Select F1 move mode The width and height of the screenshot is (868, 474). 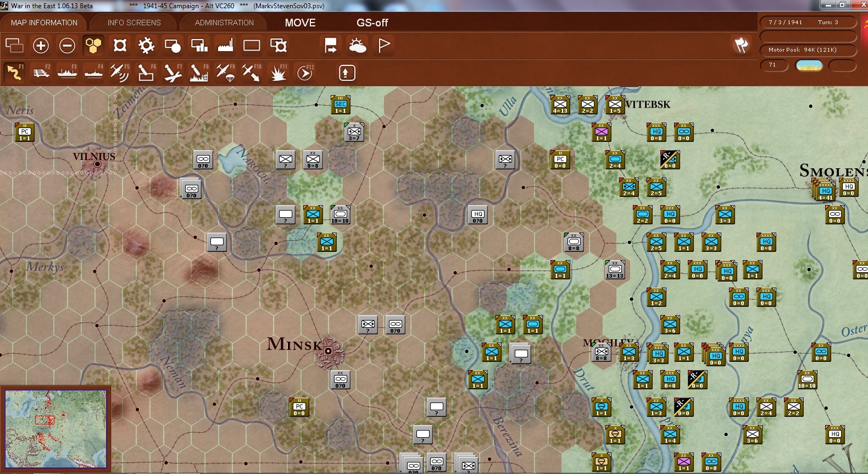[x=14, y=72]
